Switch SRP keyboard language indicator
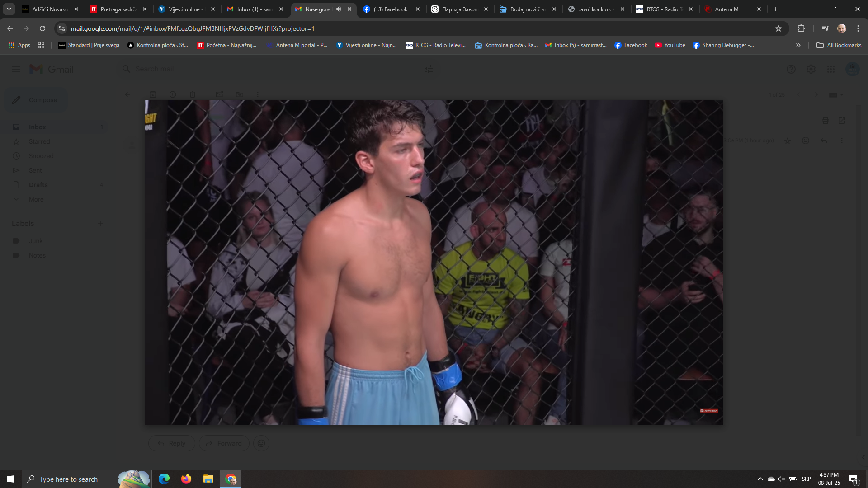Viewport: 868px width, 488px height. pos(807,479)
